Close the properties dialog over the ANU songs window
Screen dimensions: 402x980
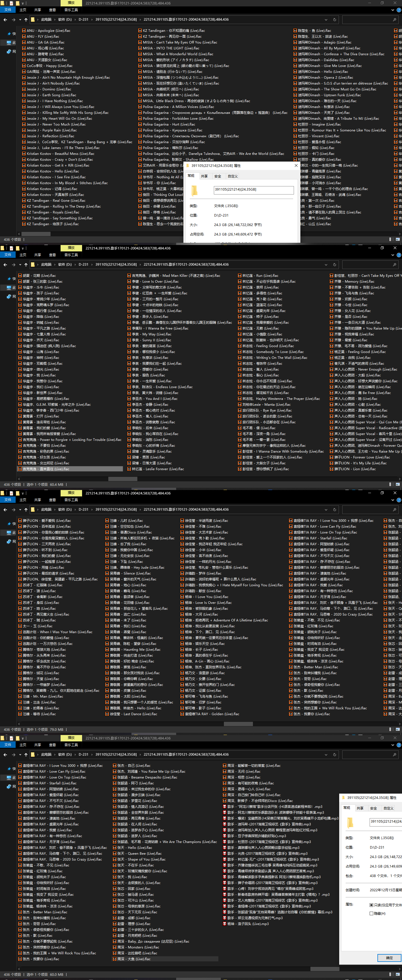click(x=296, y=165)
